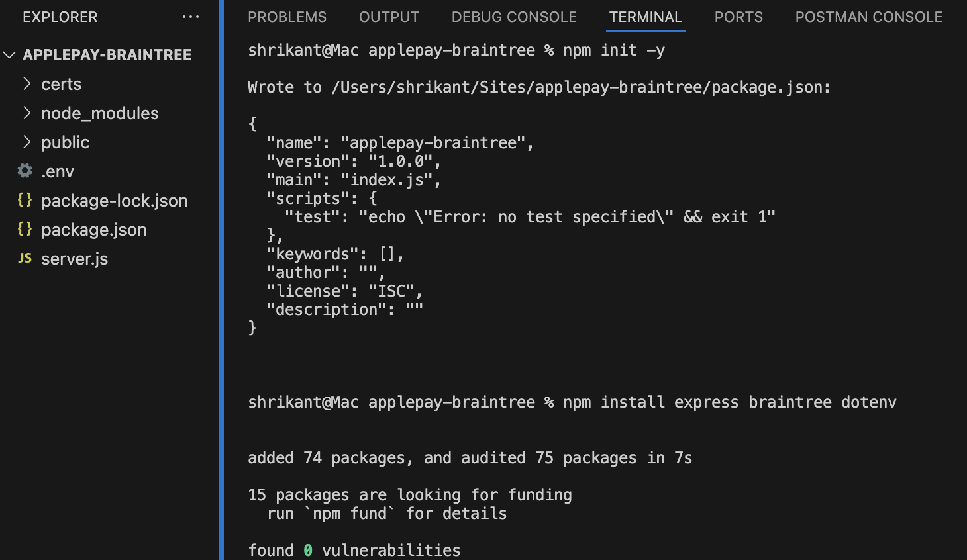The width and height of the screenshot is (967, 560).
Task: Click the '"test": "echo' script line
Action: [530, 217]
